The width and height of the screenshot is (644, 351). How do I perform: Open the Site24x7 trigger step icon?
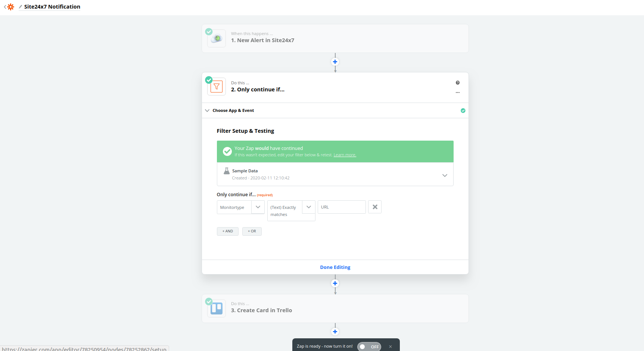click(x=217, y=38)
